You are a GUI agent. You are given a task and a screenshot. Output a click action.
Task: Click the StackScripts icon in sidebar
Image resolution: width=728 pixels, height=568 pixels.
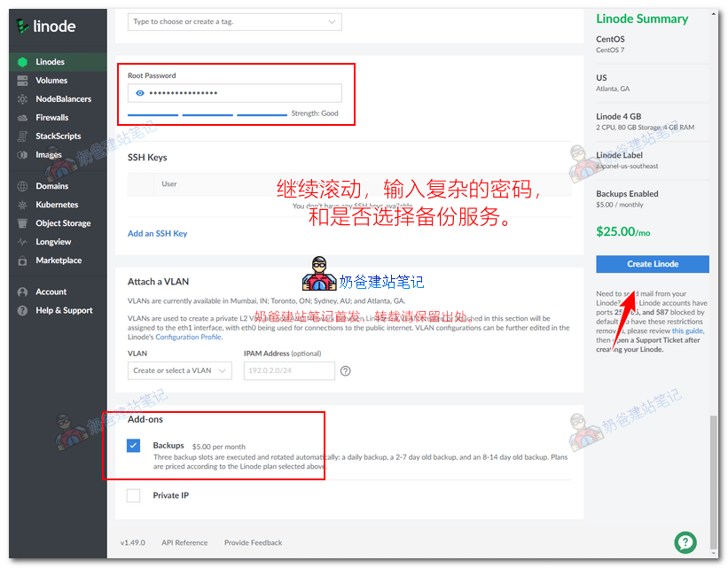(22, 136)
